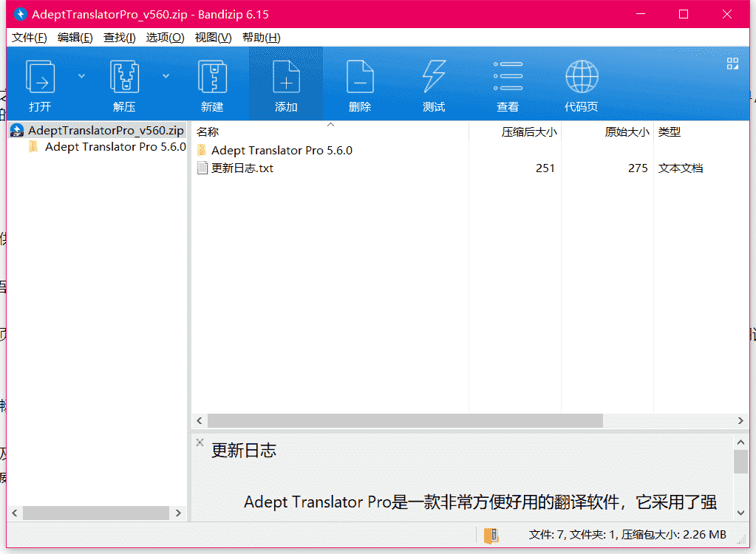Screen dimensions: 756x554
Task: Open the Help (帮助) menu
Action: click(x=262, y=38)
